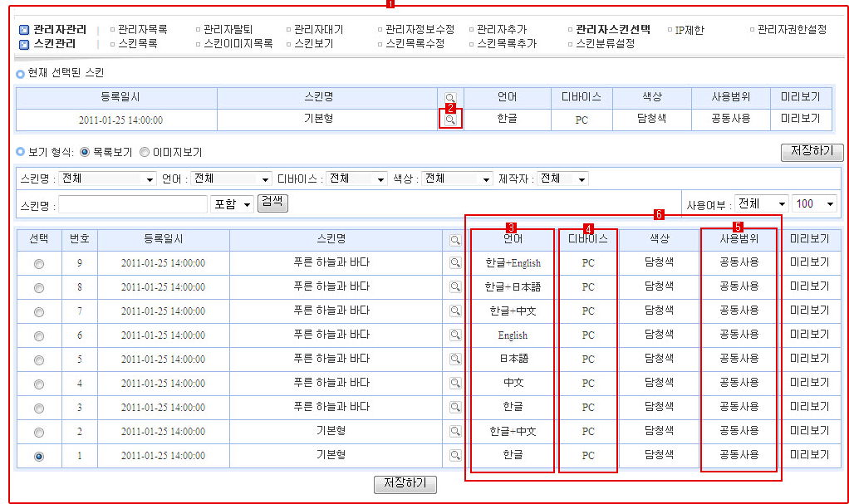Click magnifier icon in selected skin row
The height and width of the screenshot is (504, 849).
click(450, 120)
